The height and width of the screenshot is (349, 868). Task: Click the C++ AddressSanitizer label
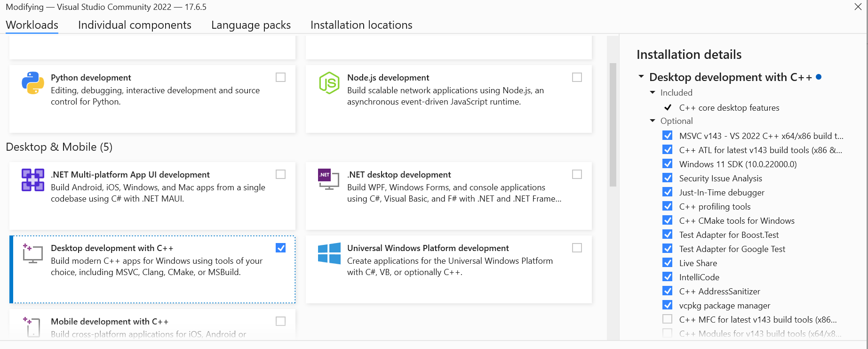720,291
